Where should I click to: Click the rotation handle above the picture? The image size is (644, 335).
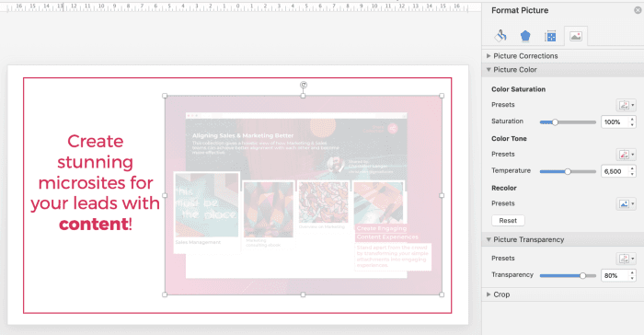pos(303,85)
